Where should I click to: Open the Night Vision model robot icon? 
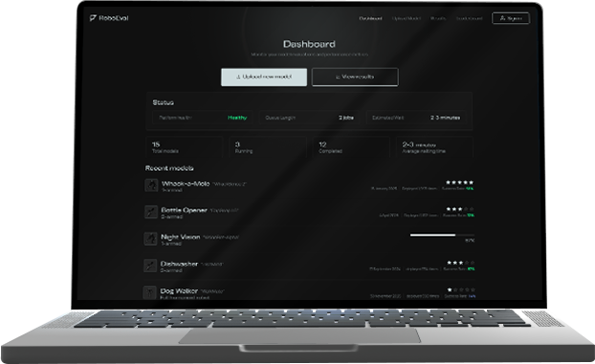click(x=150, y=239)
